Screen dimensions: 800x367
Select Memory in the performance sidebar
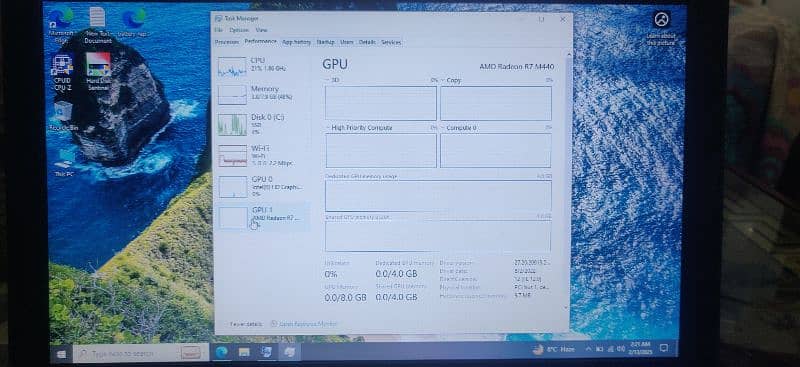[263, 95]
